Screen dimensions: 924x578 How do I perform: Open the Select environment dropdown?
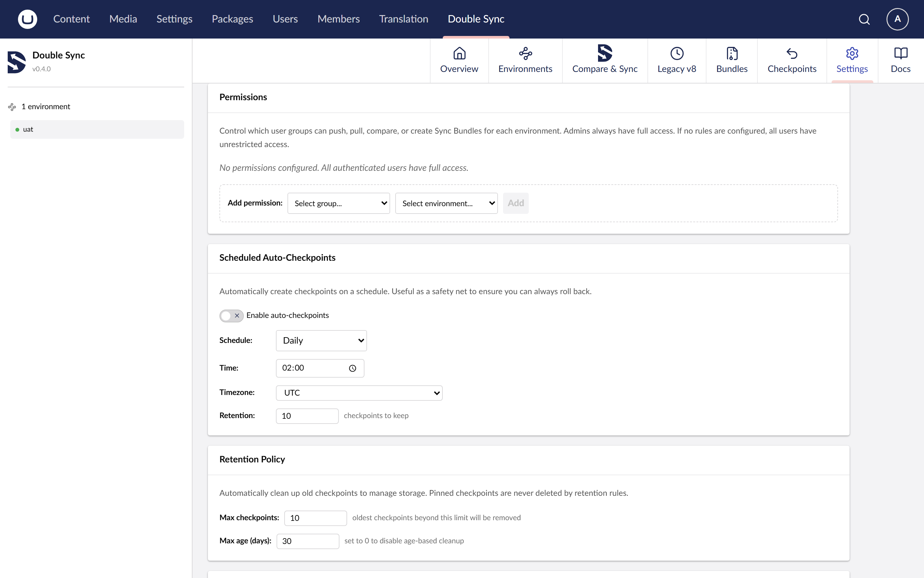click(446, 203)
